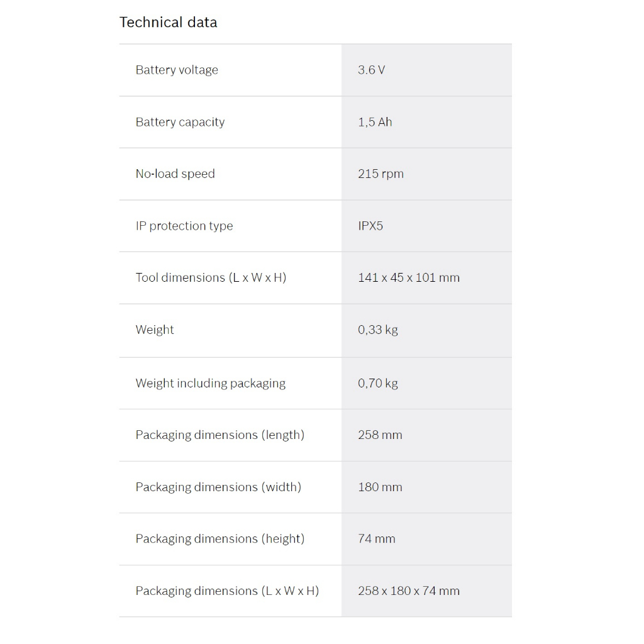
Task: Click the 180 mm value
Action: point(380,487)
